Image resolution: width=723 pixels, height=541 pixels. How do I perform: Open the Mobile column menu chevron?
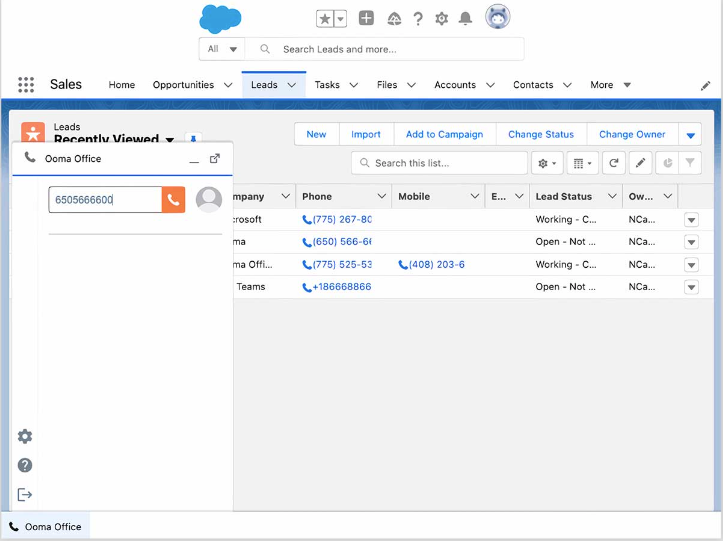coord(474,196)
